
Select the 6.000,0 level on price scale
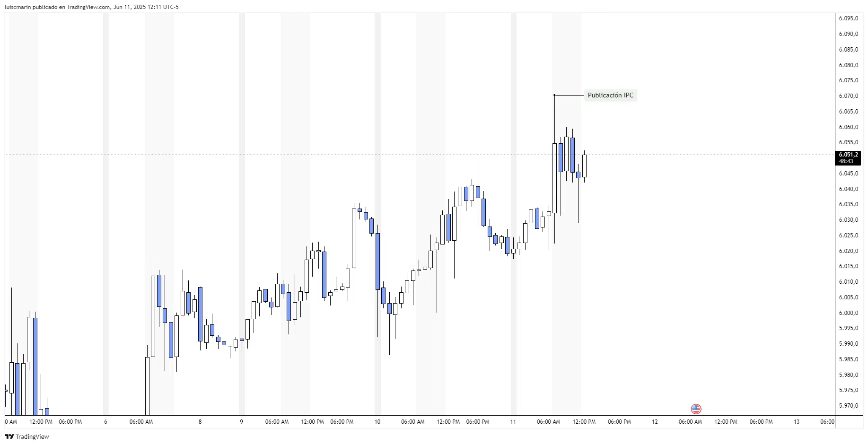coord(848,313)
